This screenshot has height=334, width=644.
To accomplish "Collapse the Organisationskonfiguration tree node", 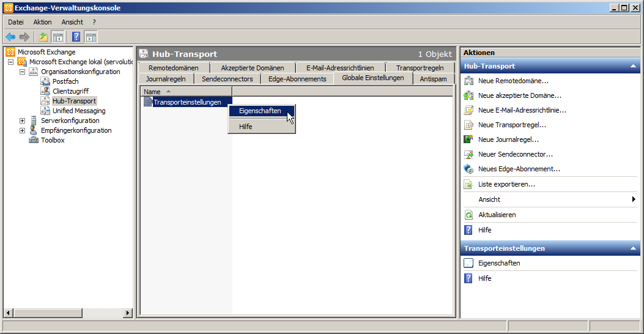I will (22, 72).
